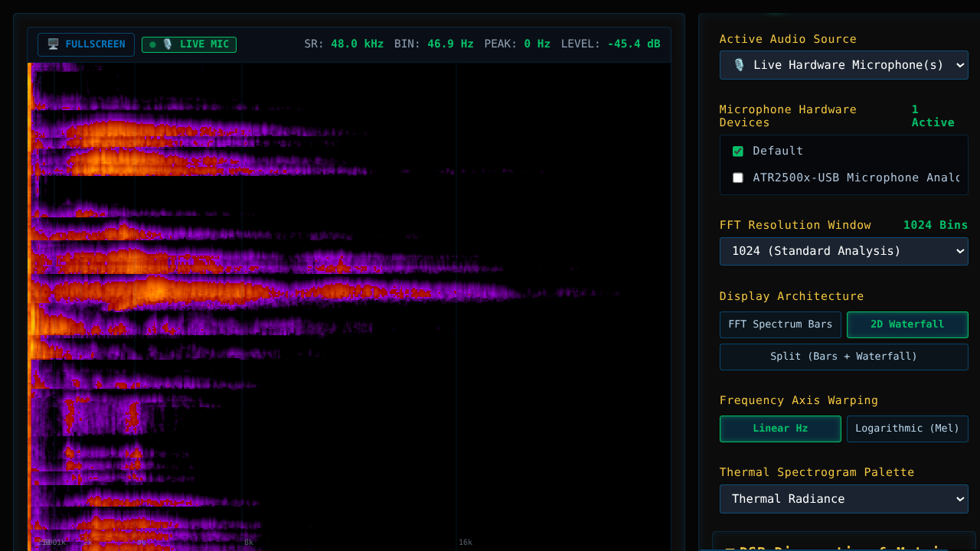Viewport: 980px width, 551px height.
Task: Switch display to FFT Spectrum Bars
Action: pyautogui.click(x=780, y=324)
